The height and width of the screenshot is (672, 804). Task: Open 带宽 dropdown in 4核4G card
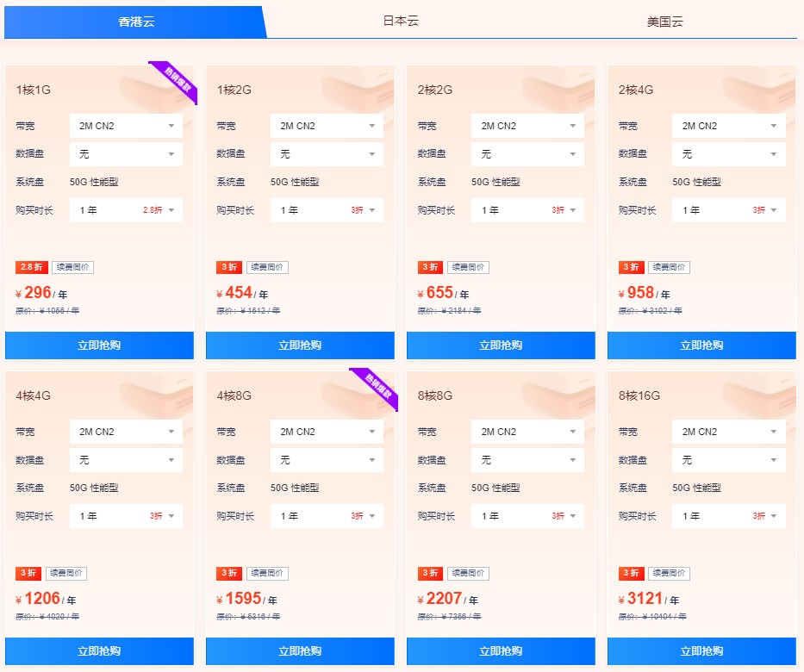click(126, 432)
